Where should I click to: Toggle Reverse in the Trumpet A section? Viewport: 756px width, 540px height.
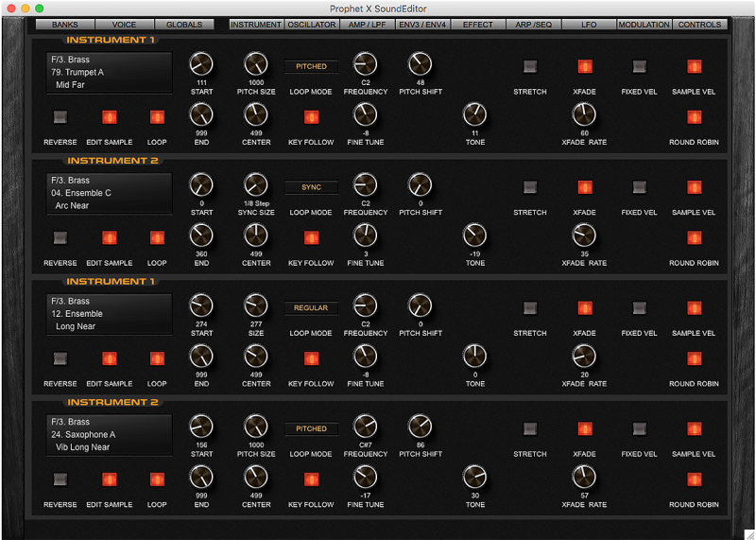point(60,117)
